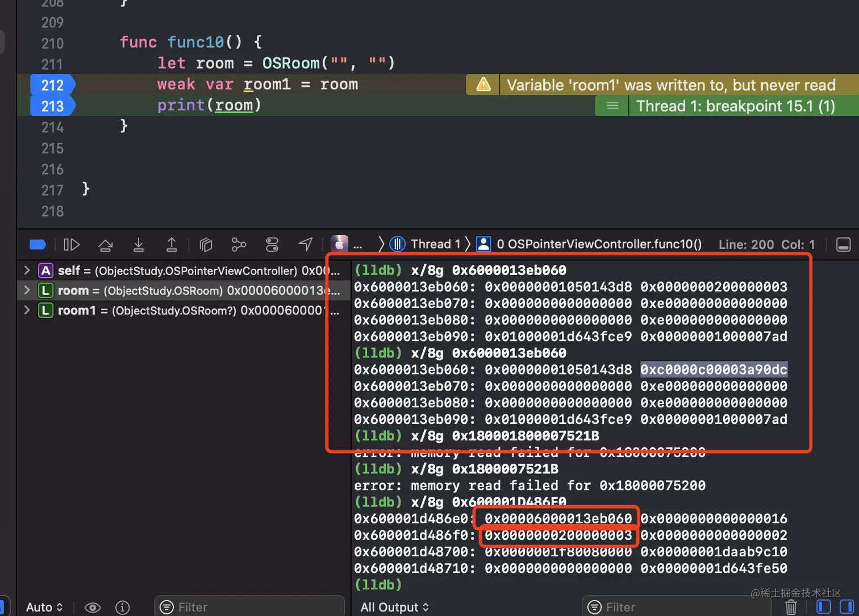Viewport: 859px width, 616px height.
Task: Toggle the console pane button
Action: click(x=847, y=607)
